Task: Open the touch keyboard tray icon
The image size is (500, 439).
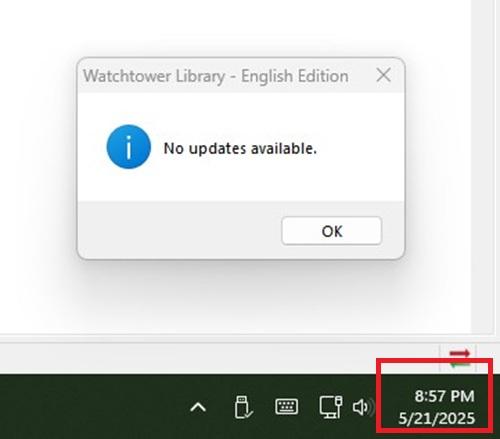Action: coord(286,407)
